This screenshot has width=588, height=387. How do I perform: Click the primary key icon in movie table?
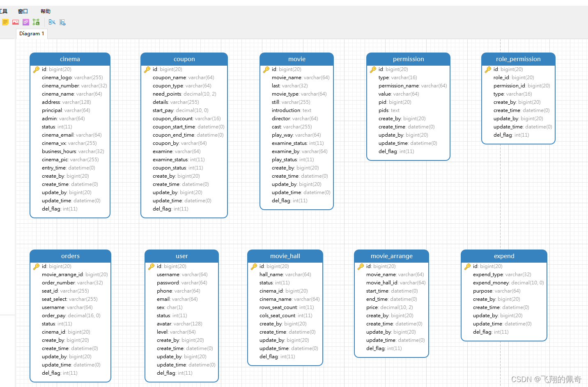point(266,69)
